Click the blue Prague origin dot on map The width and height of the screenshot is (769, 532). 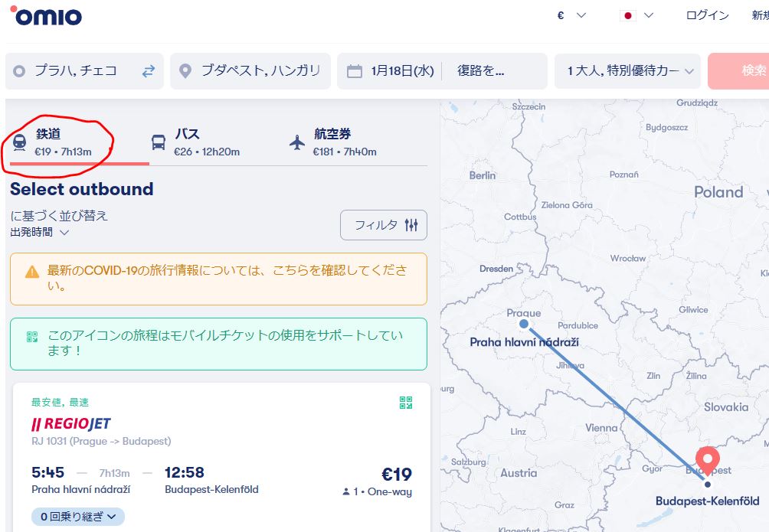(524, 324)
